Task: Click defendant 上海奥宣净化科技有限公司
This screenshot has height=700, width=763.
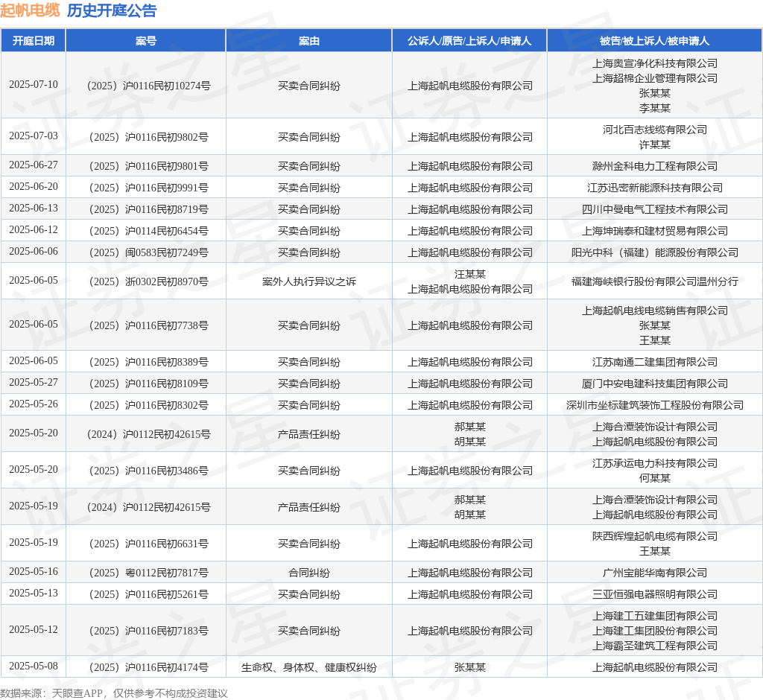Action: click(x=654, y=63)
